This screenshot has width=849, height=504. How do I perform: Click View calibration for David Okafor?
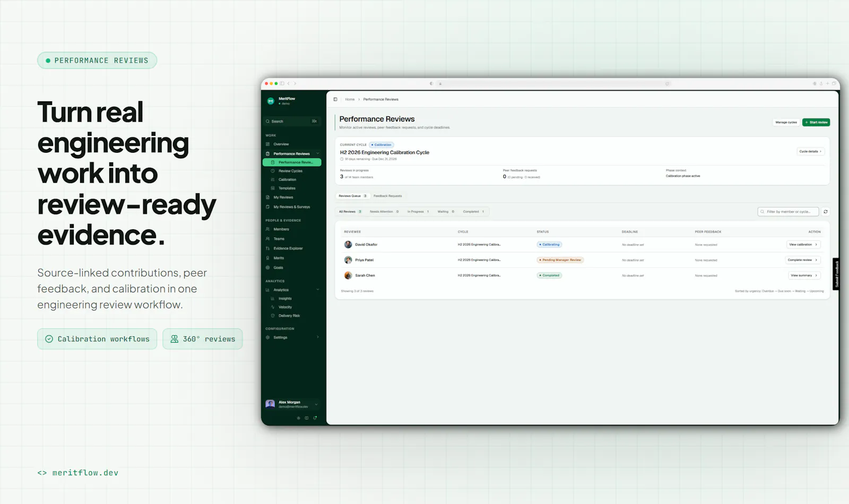pos(803,245)
